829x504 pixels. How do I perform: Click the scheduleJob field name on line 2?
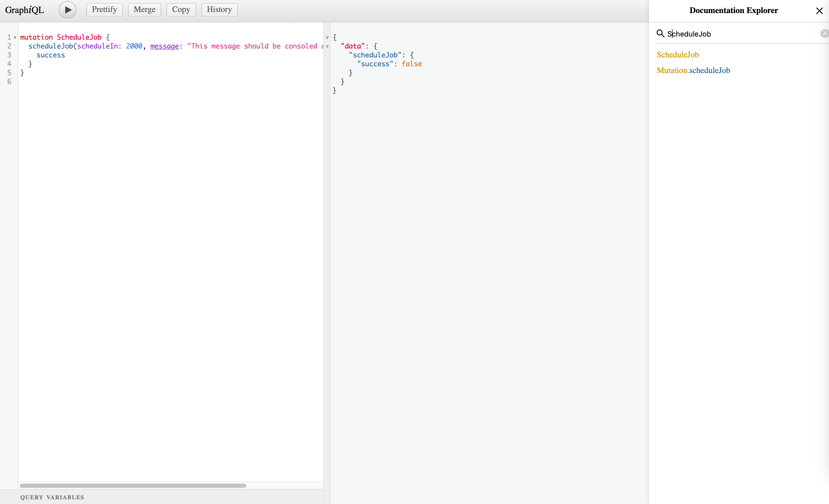tap(50, 46)
